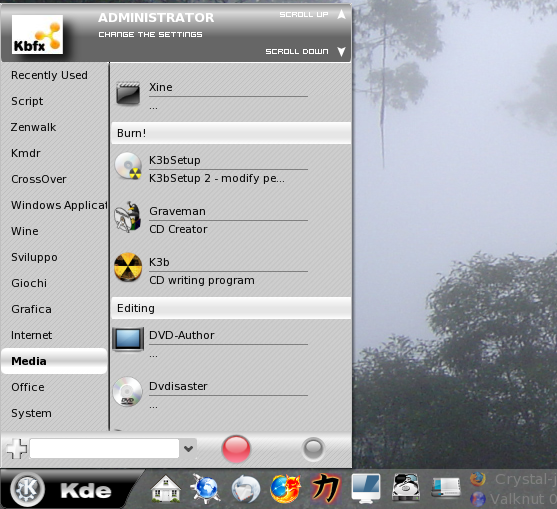
Task: Click 'K3bSetup 2 - modify pe...' description
Action: pyautogui.click(x=217, y=178)
